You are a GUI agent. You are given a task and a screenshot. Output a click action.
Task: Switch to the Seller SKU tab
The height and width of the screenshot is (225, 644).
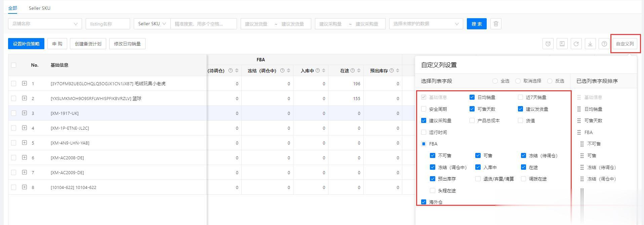40,8
